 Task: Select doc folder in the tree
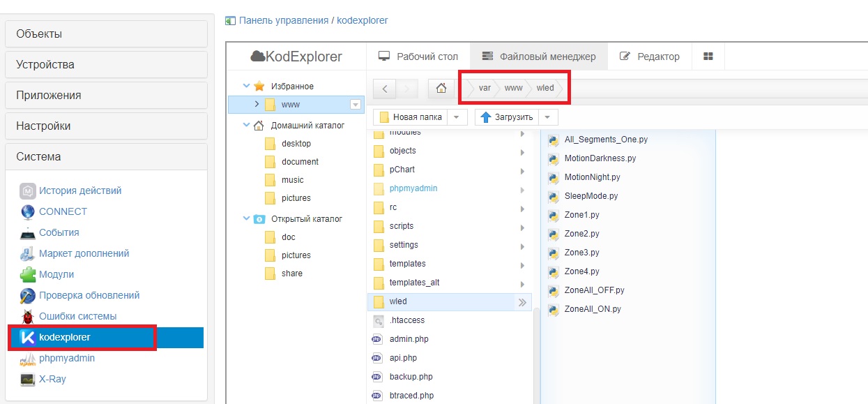click(x=288, y=237)
